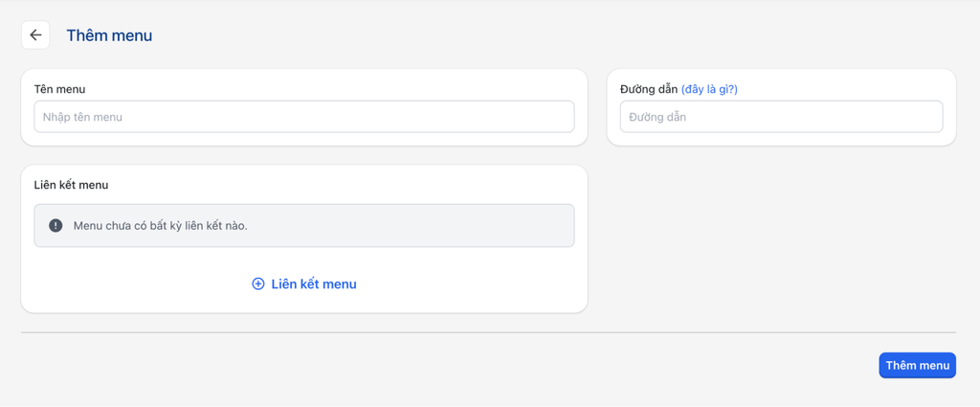
Task: Click the "Tên menu" field label
Action: [x=59, y=89]
